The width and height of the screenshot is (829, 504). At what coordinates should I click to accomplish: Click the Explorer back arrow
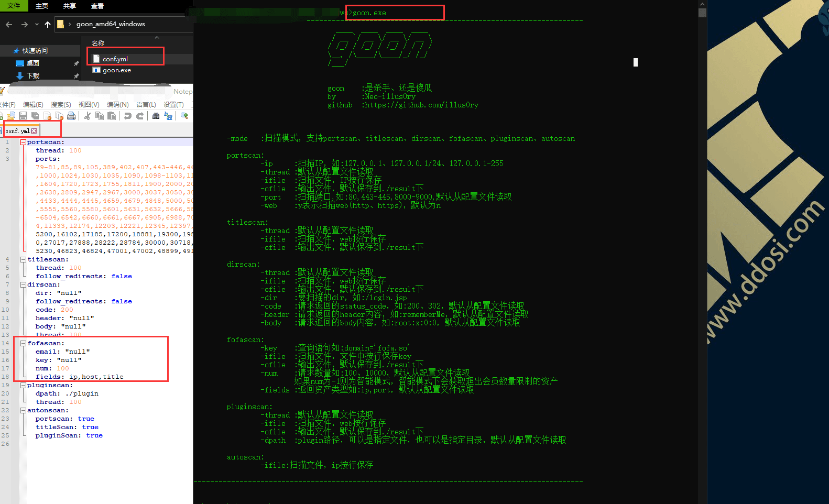pos(9,24)
